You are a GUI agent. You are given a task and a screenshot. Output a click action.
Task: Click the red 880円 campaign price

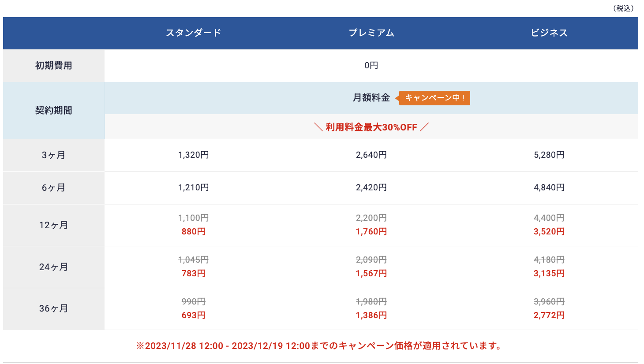pos(194,232)
